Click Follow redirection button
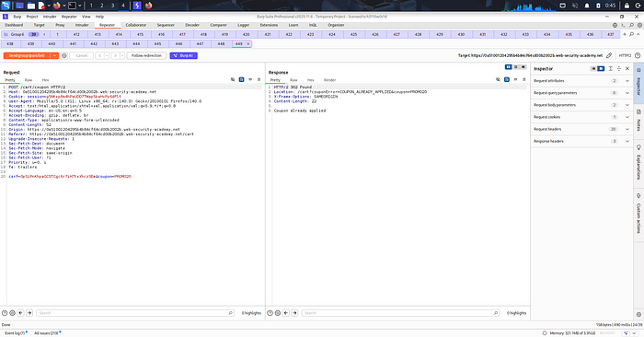This screenshot has height=337, width=644. tap(146, 55)
